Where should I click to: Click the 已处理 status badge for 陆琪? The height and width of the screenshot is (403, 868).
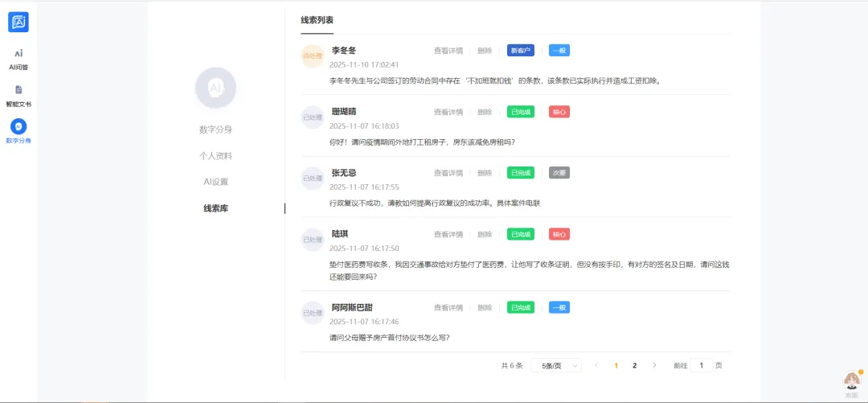(x=312, y=240)
